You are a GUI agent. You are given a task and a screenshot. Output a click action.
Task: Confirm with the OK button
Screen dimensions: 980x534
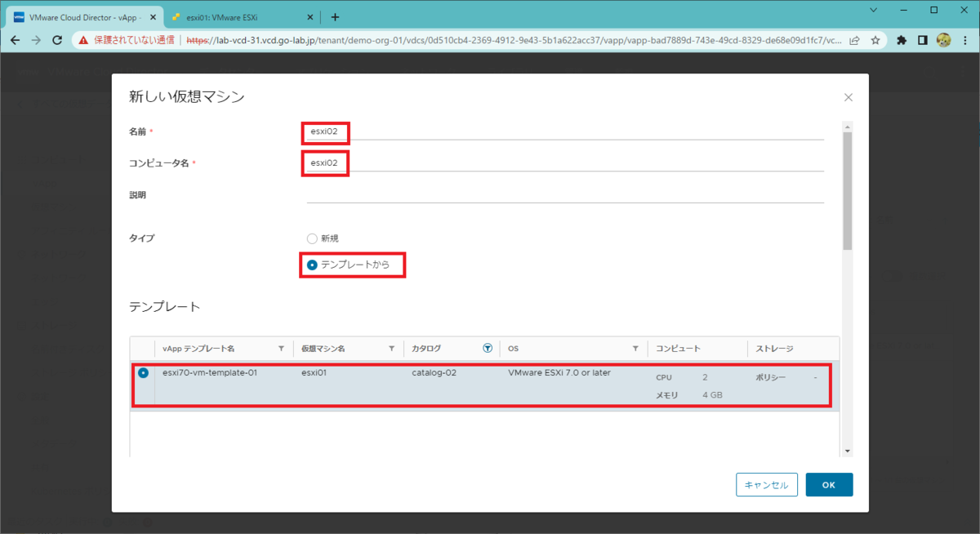829,485
